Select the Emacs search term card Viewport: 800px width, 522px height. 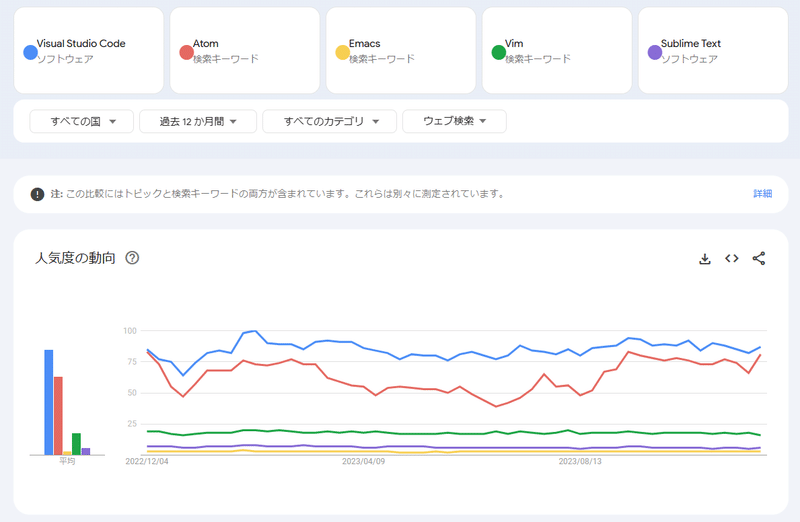tap(401, 51)
